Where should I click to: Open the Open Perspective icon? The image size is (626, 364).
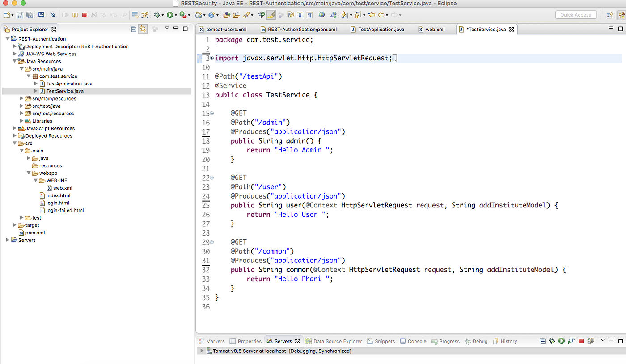[609, 15]
